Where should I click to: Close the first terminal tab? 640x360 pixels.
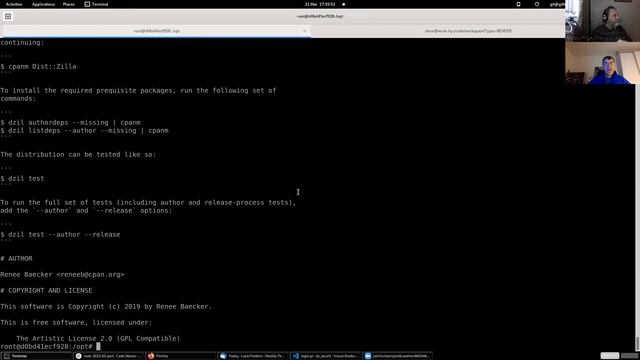click(304, 31)
